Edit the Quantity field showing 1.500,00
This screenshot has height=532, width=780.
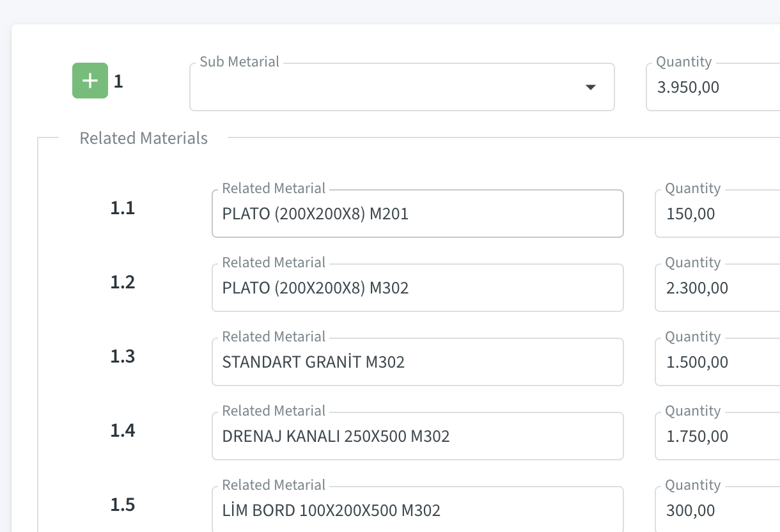tap(717, 362)
